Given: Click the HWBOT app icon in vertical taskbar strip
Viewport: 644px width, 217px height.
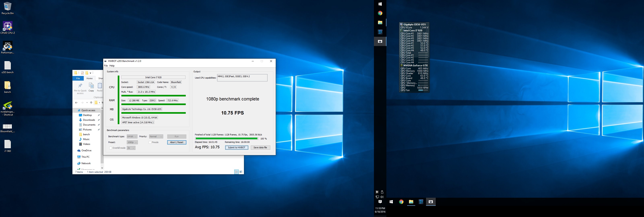Looking at the screenshot, I should coord(380,41).
